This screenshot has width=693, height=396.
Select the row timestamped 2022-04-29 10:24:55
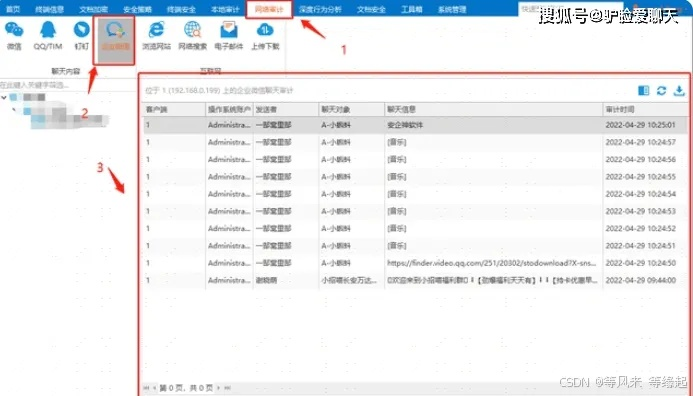(x=415, y=177)
